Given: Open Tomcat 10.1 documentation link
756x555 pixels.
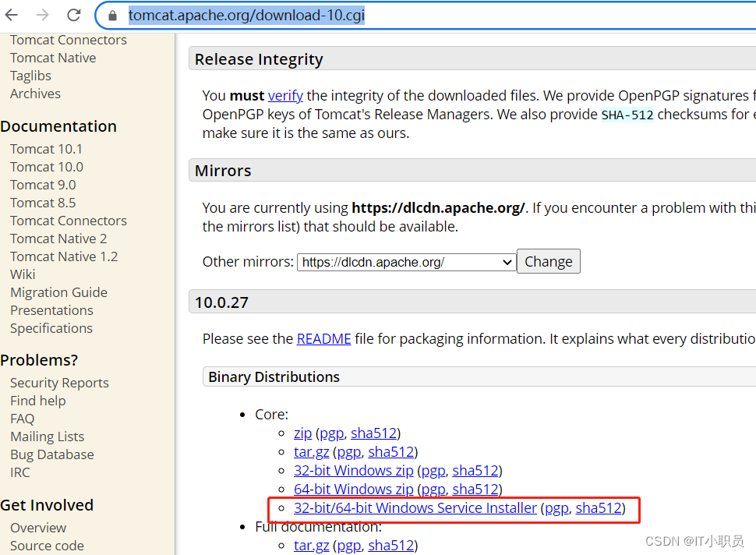Looking at the screenshot, I should [46, 149].
